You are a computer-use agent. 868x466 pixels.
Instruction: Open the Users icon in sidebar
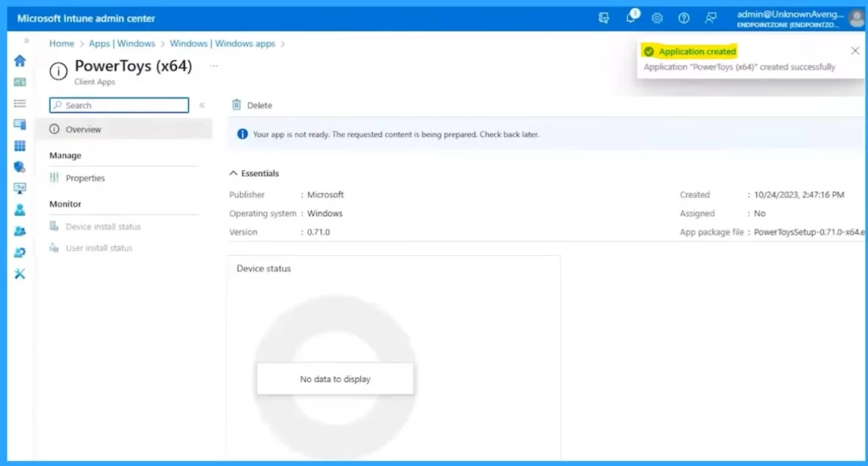click(x=20, y=210)
